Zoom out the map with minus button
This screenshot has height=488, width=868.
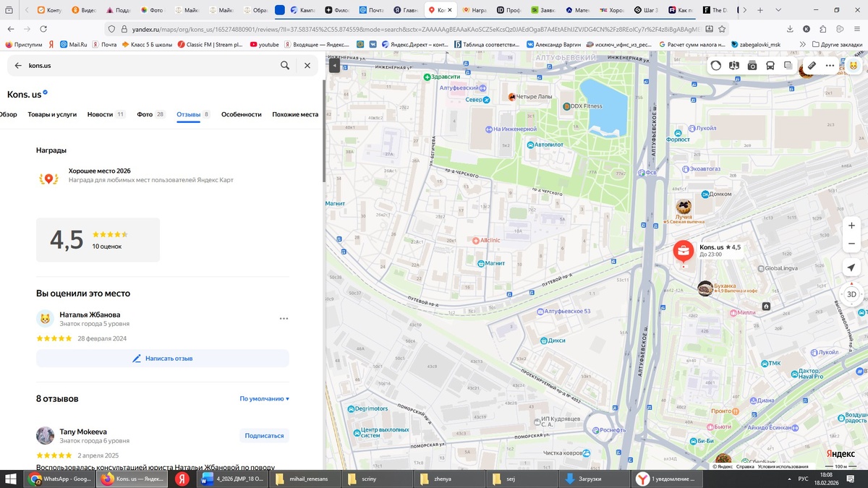tap(851, 244)
